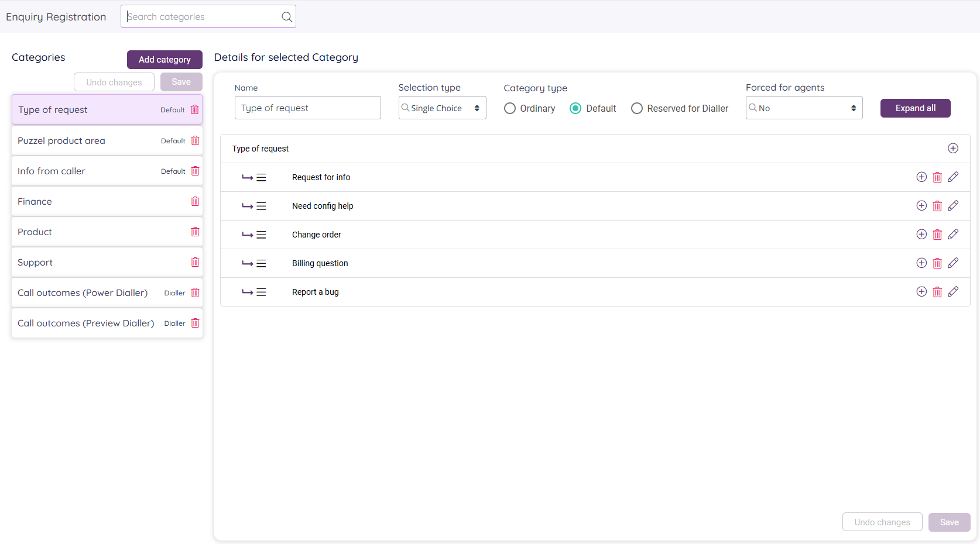Click the Add category button

165,60
